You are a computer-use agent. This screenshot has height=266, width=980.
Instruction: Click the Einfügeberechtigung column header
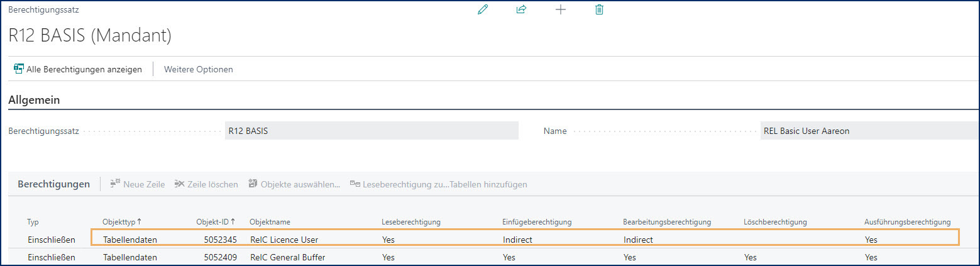pyautogui.click(x=537, y=222)
